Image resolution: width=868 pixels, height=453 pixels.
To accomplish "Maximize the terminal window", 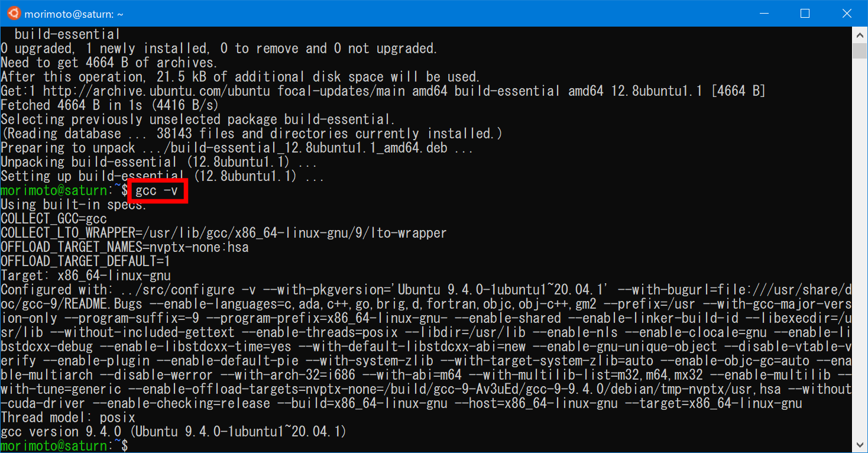I will coord(805,13).
